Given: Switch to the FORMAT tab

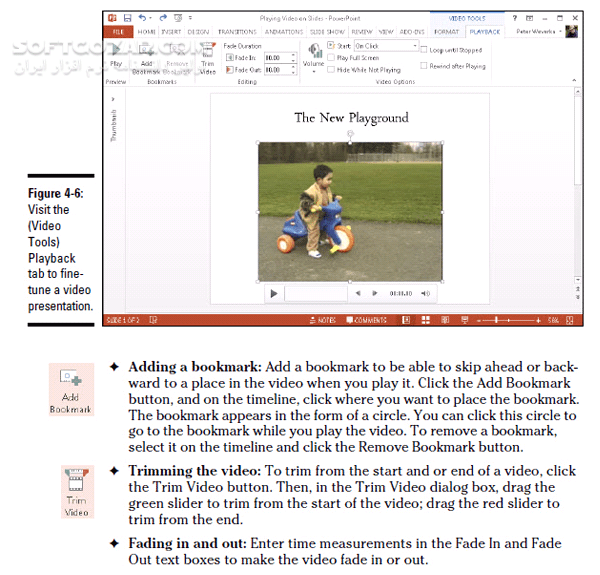Looking at the screenshot, I should pyautogui.click(x=447, y=32).
